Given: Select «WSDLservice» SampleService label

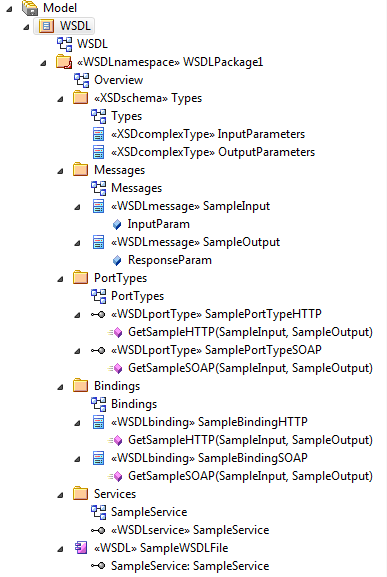Looking at the screenshot, I should point(190,530).
